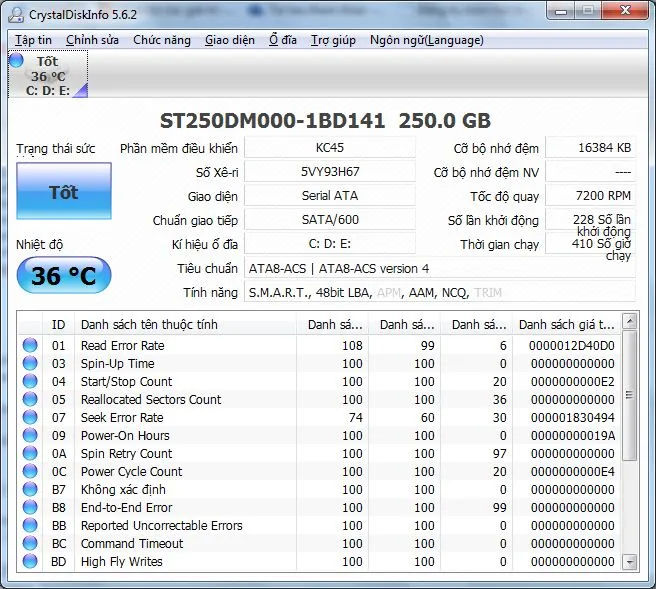Click status orb for Reallocated Sectors Count
The height and width of the screenshot is (589, 656).
click(x=30, y=399)
